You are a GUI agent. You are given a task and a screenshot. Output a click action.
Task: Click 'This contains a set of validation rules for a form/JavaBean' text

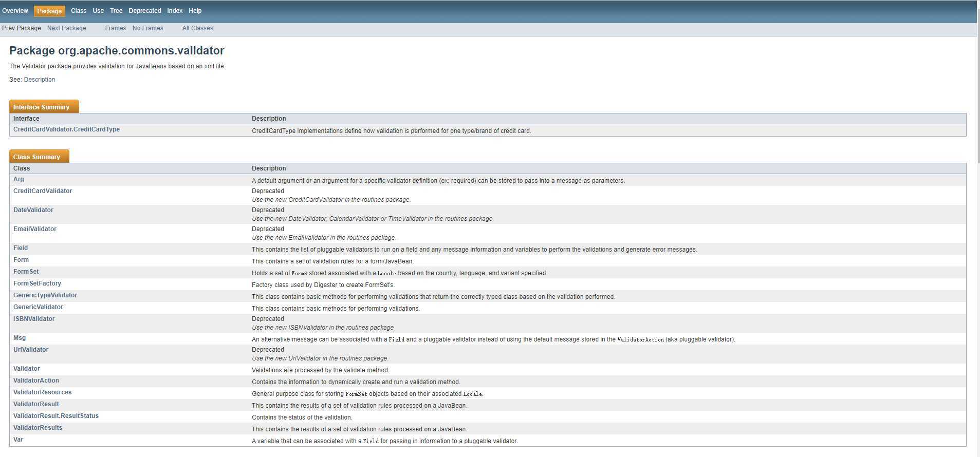(x=332, y=261)
